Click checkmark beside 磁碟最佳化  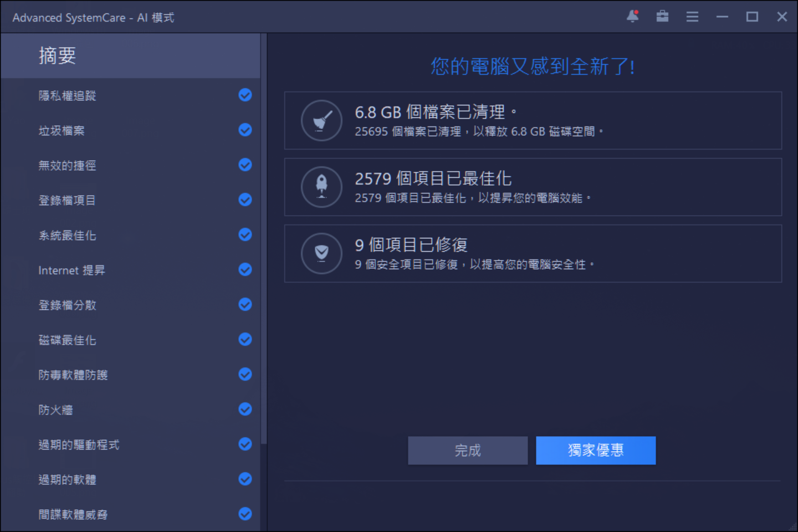[245, 340]
